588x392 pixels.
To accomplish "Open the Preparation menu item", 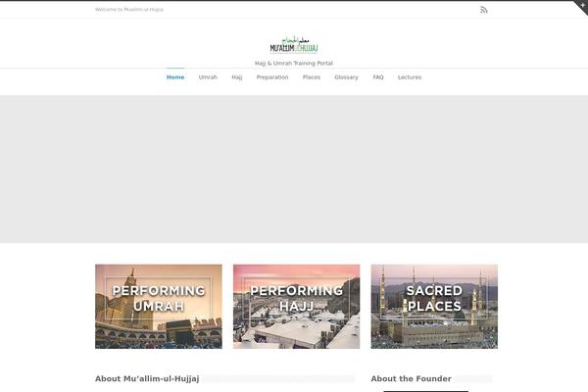I will coord(272,77).
